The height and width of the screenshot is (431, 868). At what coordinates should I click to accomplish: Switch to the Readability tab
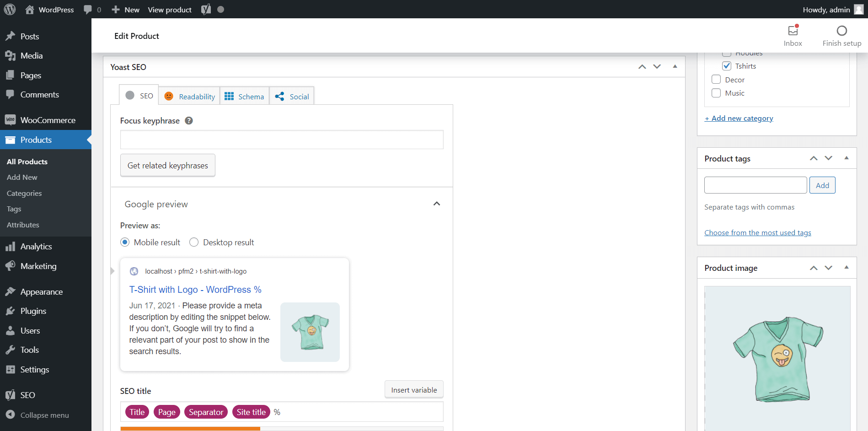tap(189, 97)
